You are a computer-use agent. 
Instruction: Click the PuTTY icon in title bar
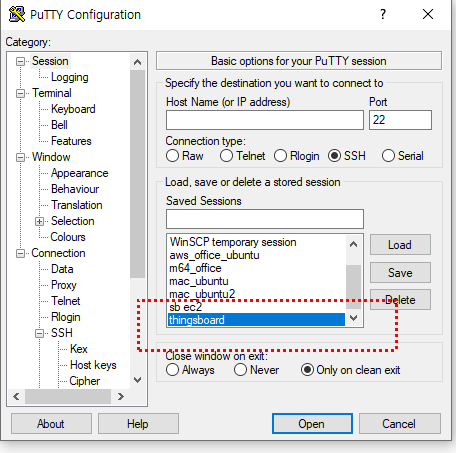(17, 14)
